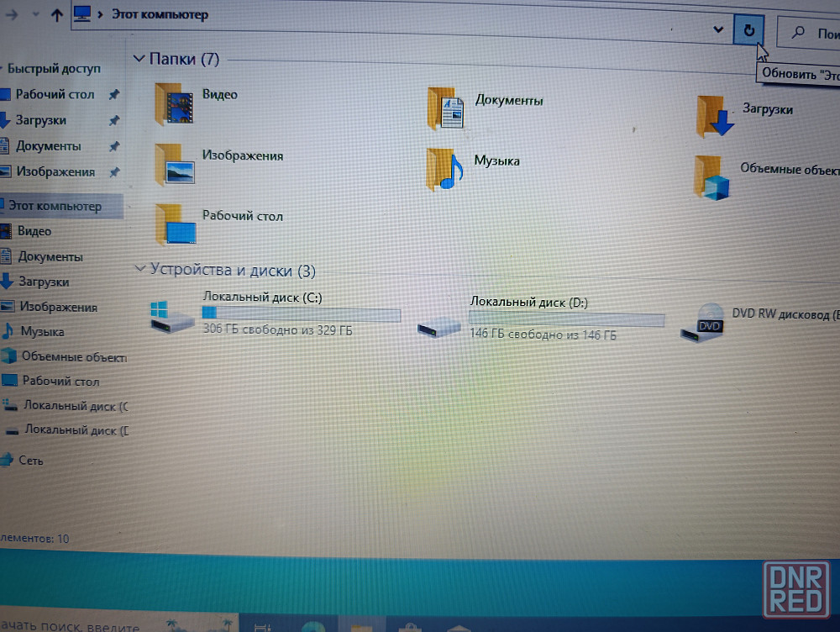Open the Объемные объекты folder in the main pane
Screen dimensions: 840x632
click(x=711, y=177)
